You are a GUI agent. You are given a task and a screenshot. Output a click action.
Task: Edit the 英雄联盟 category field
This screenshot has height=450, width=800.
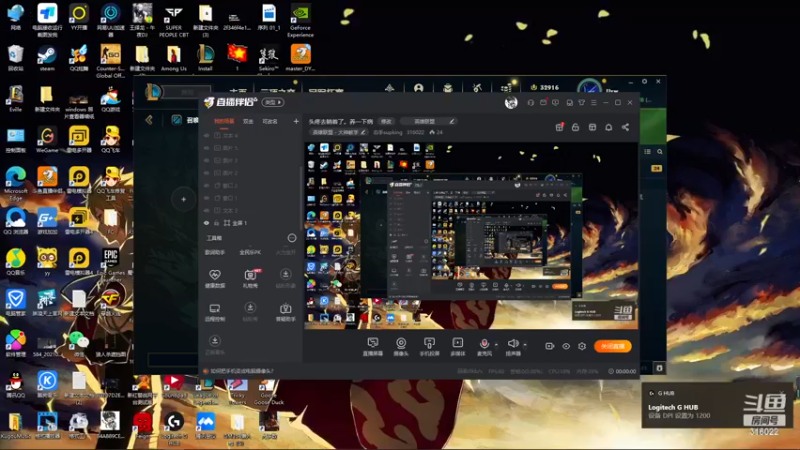[x=428, y=121]
